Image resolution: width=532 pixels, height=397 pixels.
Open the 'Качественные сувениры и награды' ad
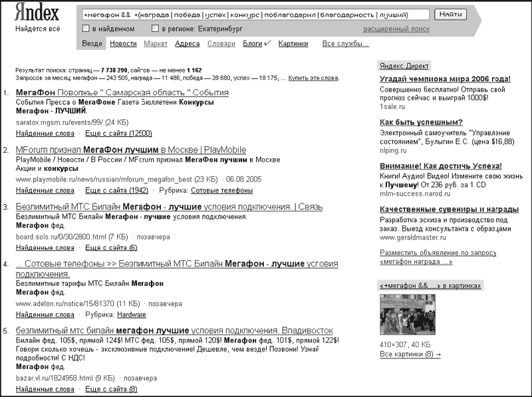click(x=450, y=209)
